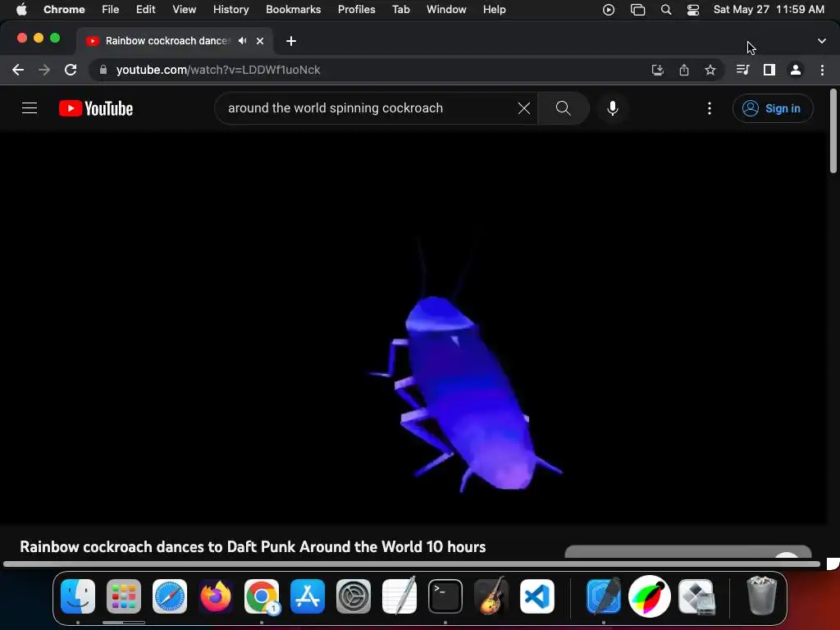The width and height of the screenshot is (840, 630).
Task: Open the View menu
Action: (184, 10)
